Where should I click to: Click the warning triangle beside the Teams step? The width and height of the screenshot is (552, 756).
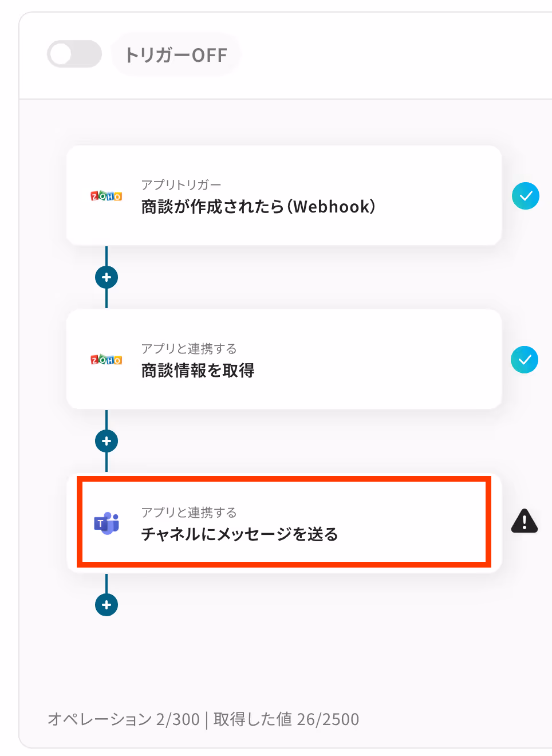click(525, 521)
